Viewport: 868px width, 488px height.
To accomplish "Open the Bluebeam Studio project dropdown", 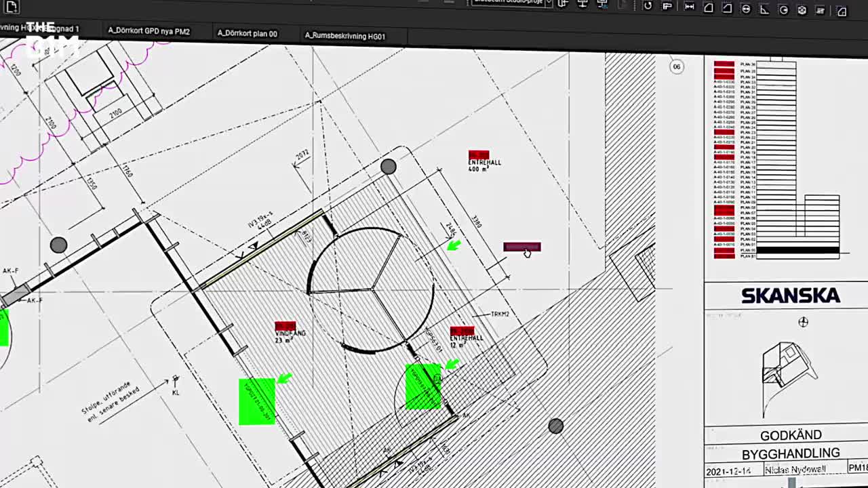I will click(x=511, y=3).
